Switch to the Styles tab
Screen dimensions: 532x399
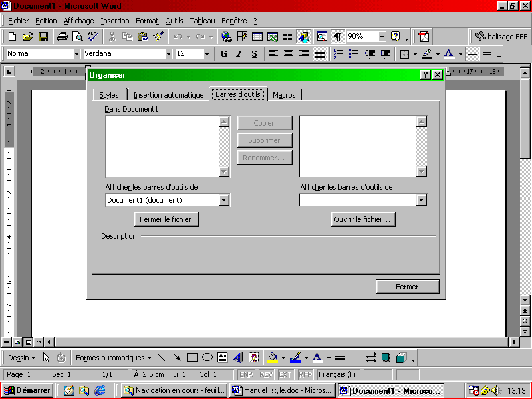point(109,95)
